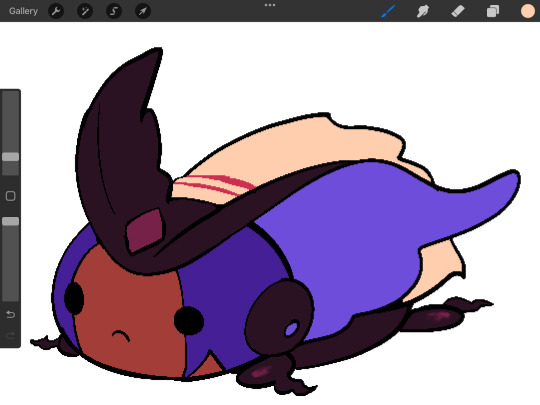Tap the three-dot menu at top center
Viewport: 540px width, 405px height.
pyautogui.click(x=270, y=5)
